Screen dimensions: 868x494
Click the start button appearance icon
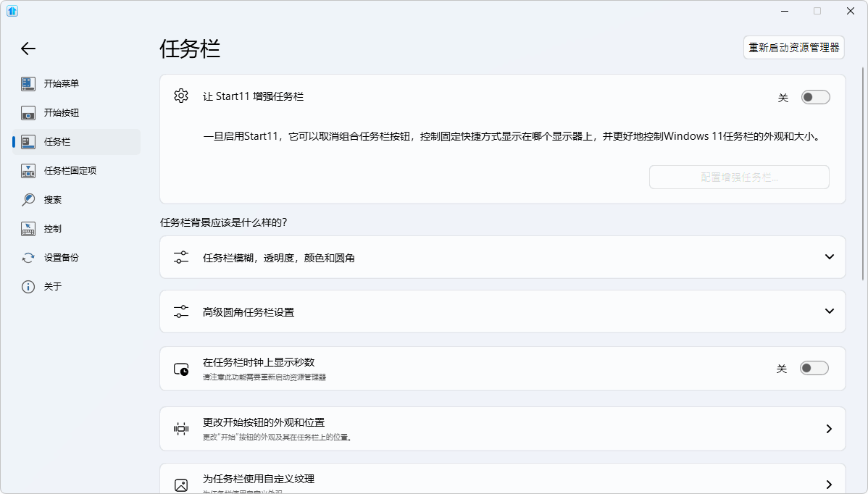click(x=181, y=428)
